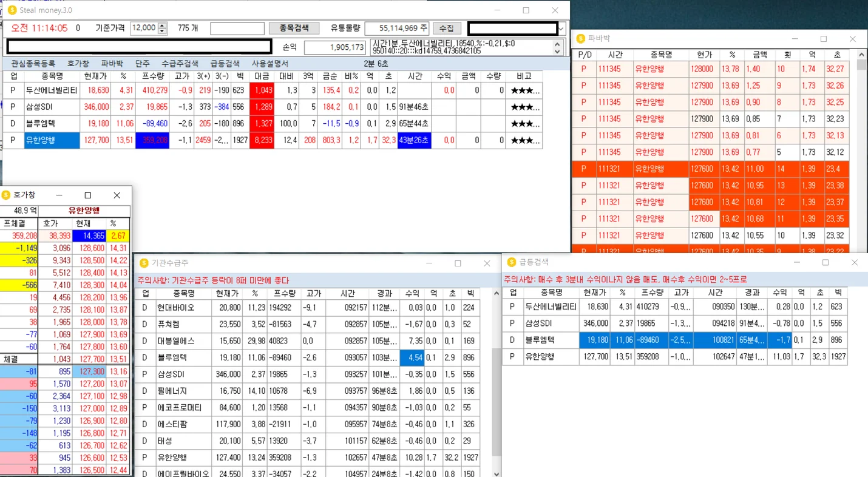Select 에코프로머티 row in 기관수급주 window
The height and width of the screenshot is (477, 868).
(308, 407)
